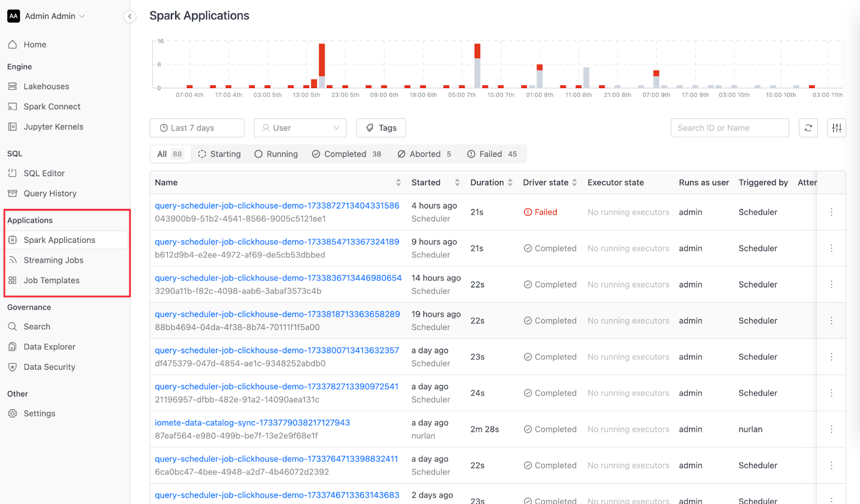Click the refresh icon next to search
The image size is (860, 504).
click(808, 128)
